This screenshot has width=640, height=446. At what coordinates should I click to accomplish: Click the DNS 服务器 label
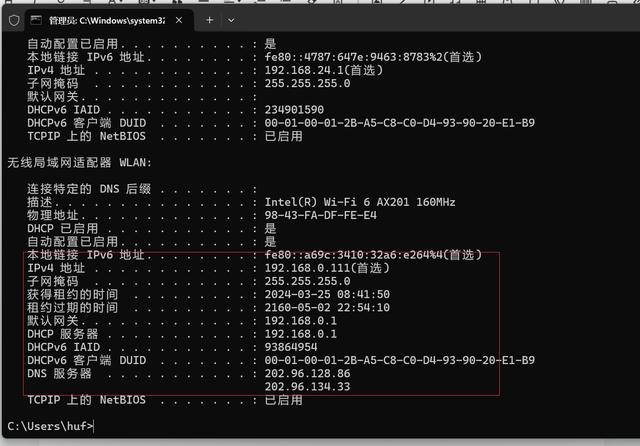(59, 373)
